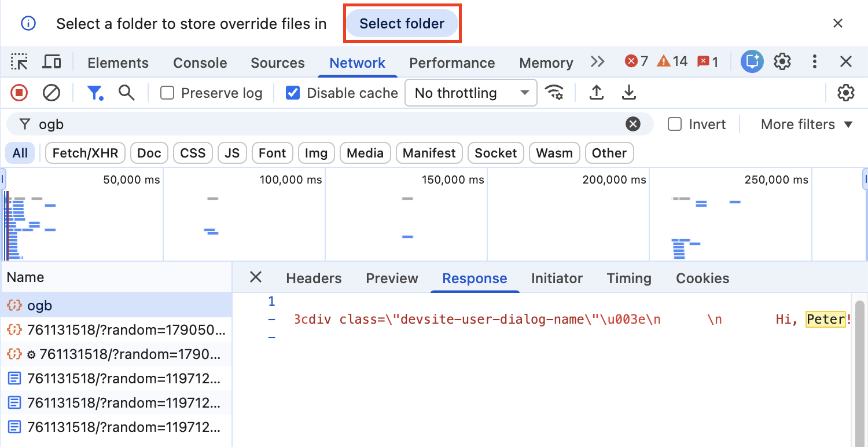Import a HAR file with upload arrow
Image resolution: width=868 pixels, height=447 pixels.
(597, 93)
